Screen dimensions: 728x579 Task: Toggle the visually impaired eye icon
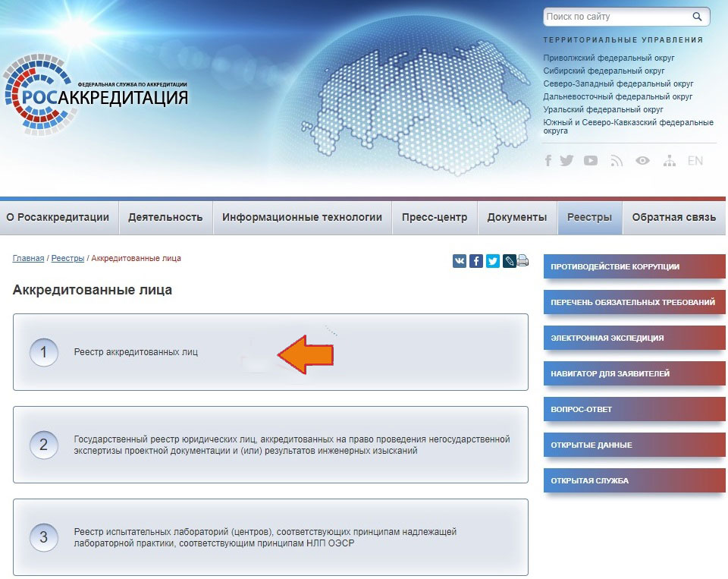[642, 161]
